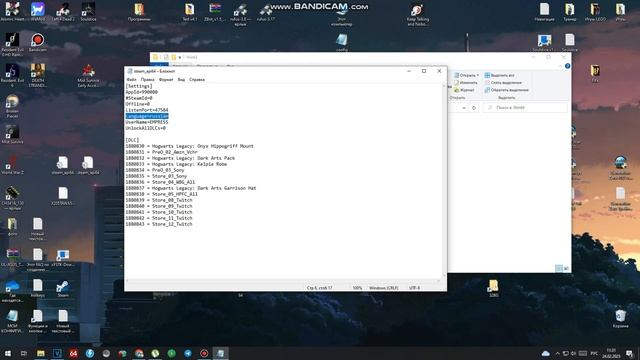Click Выделить все in Explorer ribbon
Screen dimensions: 640x360
coord(500,76)
